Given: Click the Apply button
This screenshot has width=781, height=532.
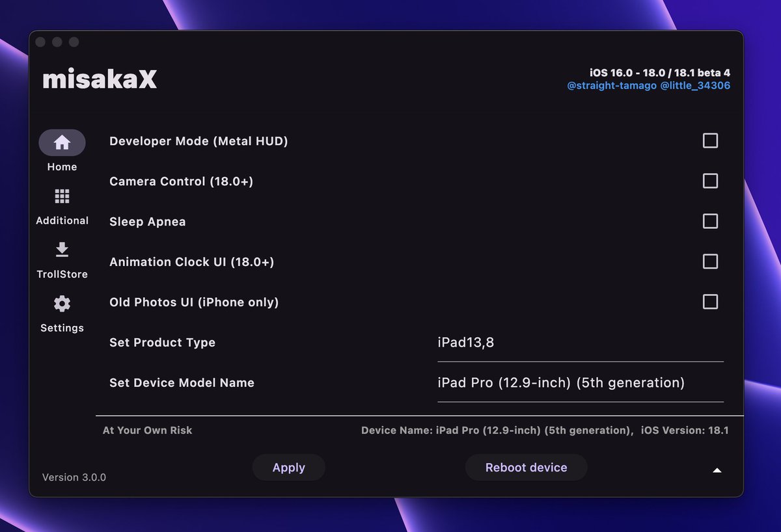Looking at the screenshot, I should pyautogui.click(x=288, y=468).
